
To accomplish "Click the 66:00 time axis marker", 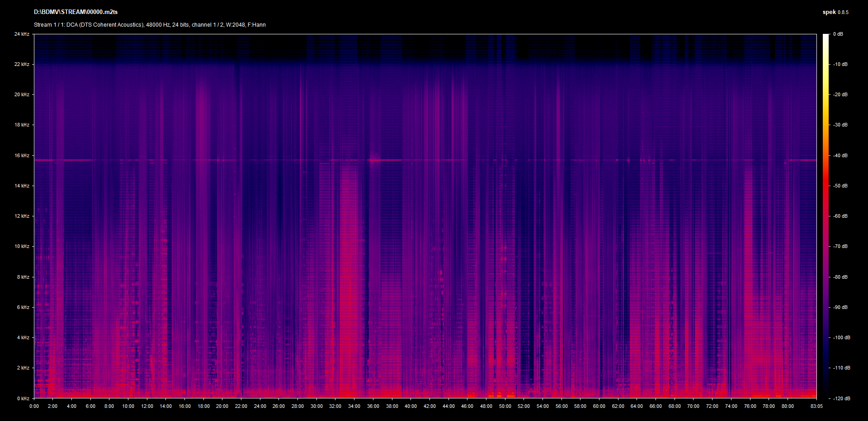I will coord(656,406).
